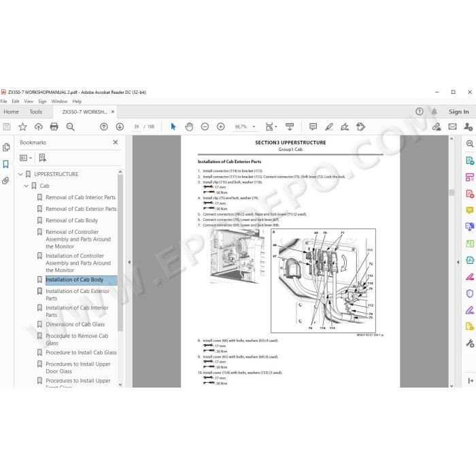Open Attachments paperclip panel
Screen dimensions: 476x476
[5, 181]
